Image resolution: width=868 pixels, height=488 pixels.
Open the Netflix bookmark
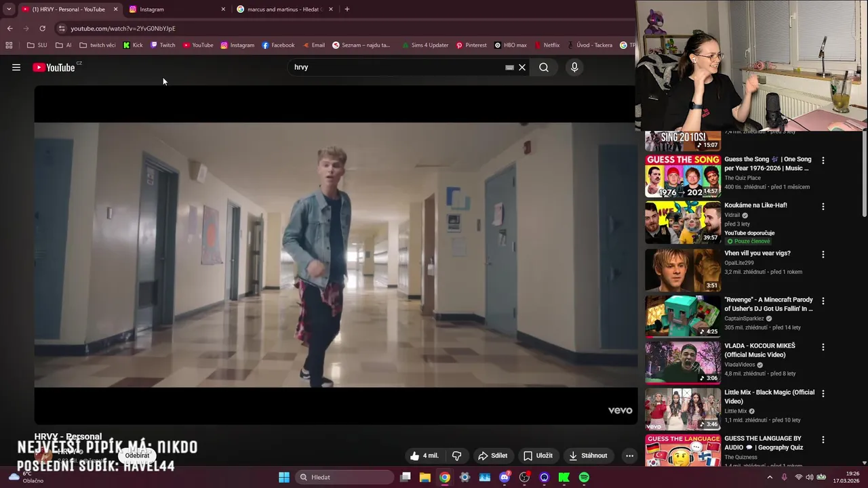point(547,45)
